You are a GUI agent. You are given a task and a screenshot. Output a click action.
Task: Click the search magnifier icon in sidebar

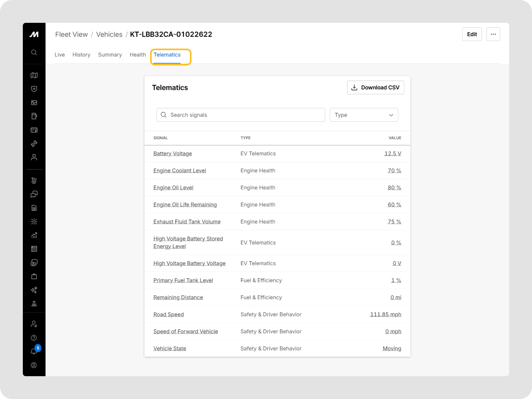34,52
